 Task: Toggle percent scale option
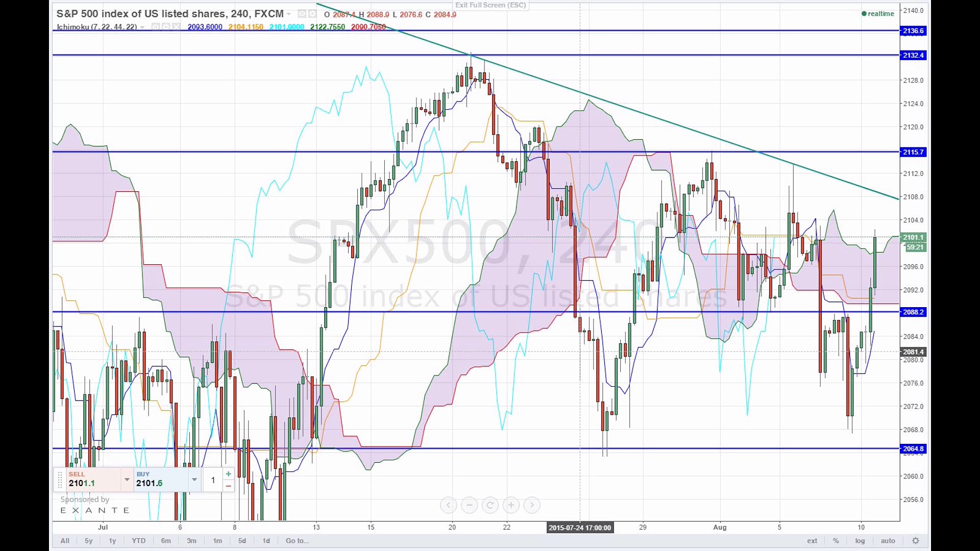tap(836, 541)
